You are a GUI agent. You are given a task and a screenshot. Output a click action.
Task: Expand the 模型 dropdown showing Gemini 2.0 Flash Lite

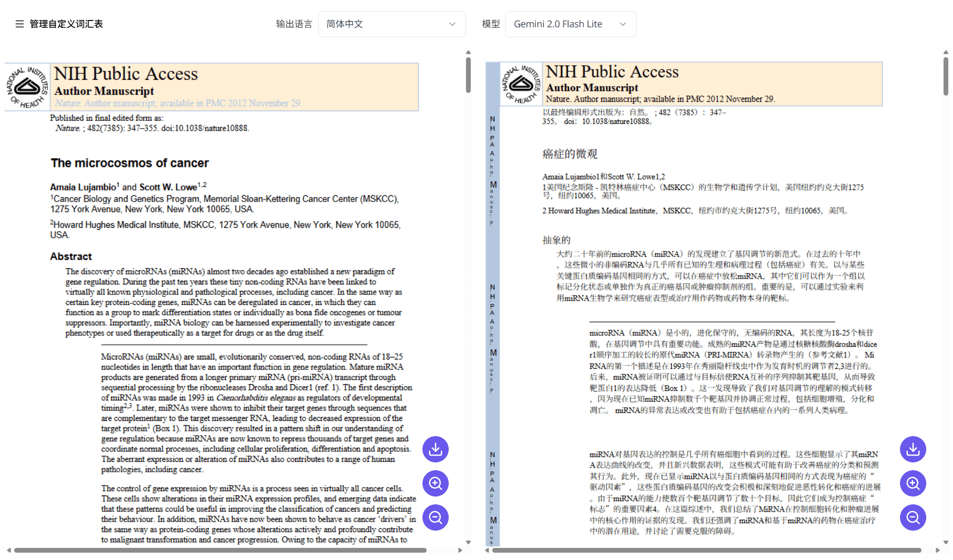pos(570,24)
